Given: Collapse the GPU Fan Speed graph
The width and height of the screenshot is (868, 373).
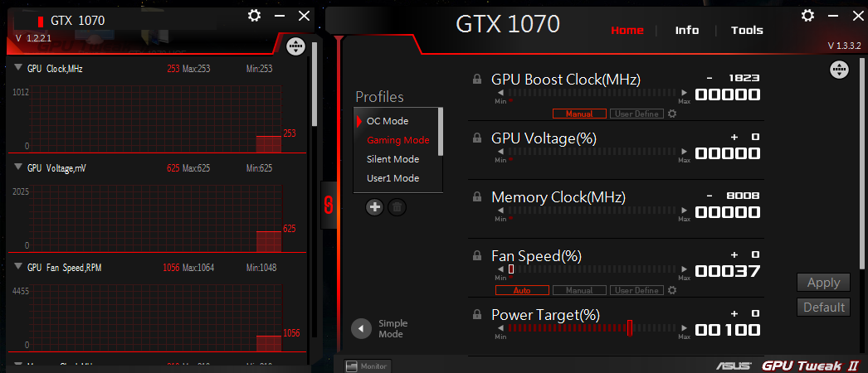Looking at the screenshot, I should coord(18,267).
